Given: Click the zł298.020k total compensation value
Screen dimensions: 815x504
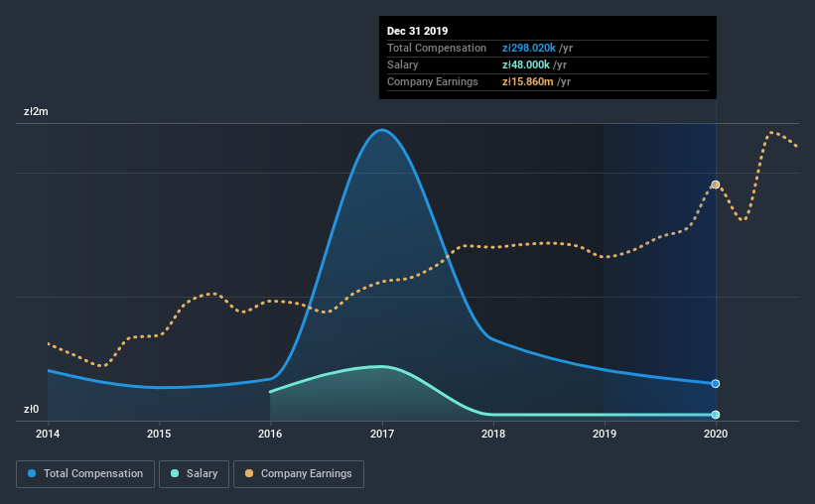Looking at the screenshot, I should pyautogui.click(x=528, y=48).
